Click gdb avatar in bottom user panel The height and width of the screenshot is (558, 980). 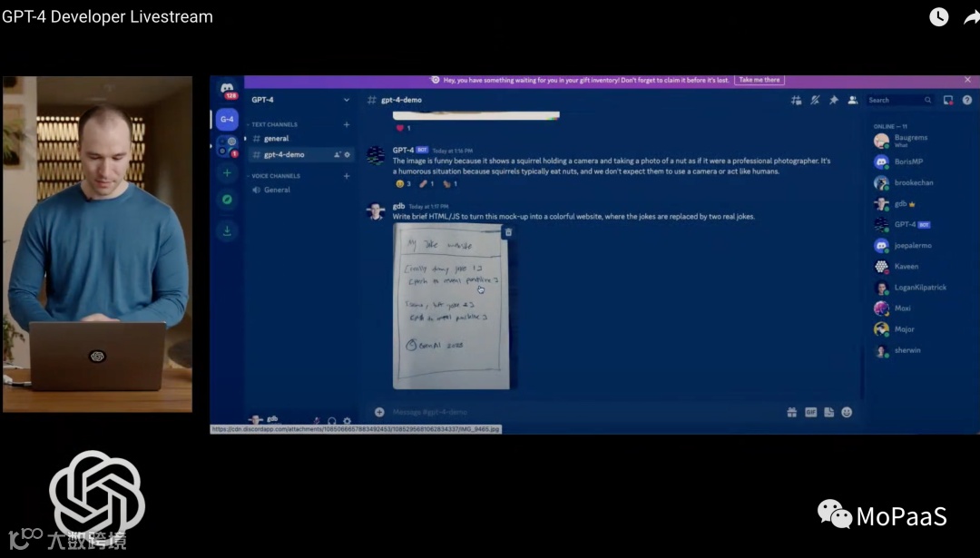point(256,420)
